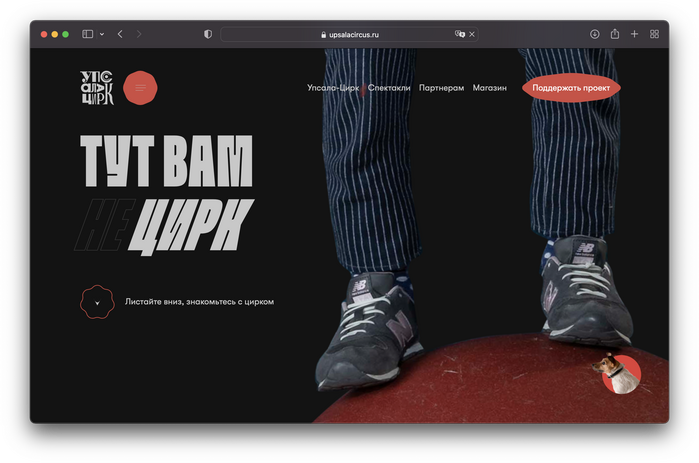Close the Safari window with red button
Image resolution: width=699 pixels, height=463 pixels.
coord(44,34)
